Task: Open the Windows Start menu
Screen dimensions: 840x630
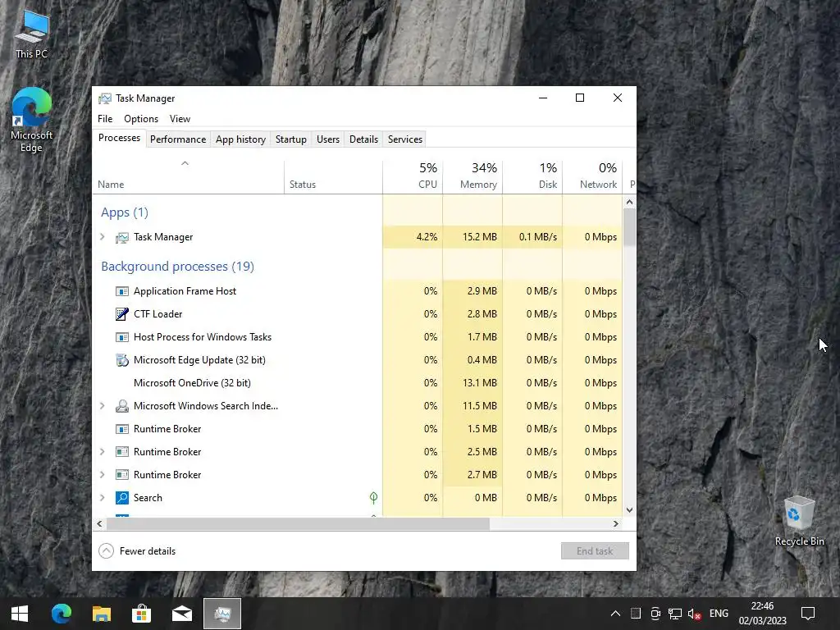Action: click(x=20, y=614)
